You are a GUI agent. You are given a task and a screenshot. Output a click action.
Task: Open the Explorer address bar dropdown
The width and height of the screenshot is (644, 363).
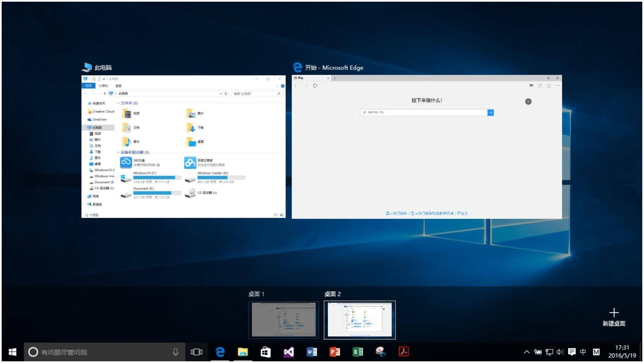(221, 94)
